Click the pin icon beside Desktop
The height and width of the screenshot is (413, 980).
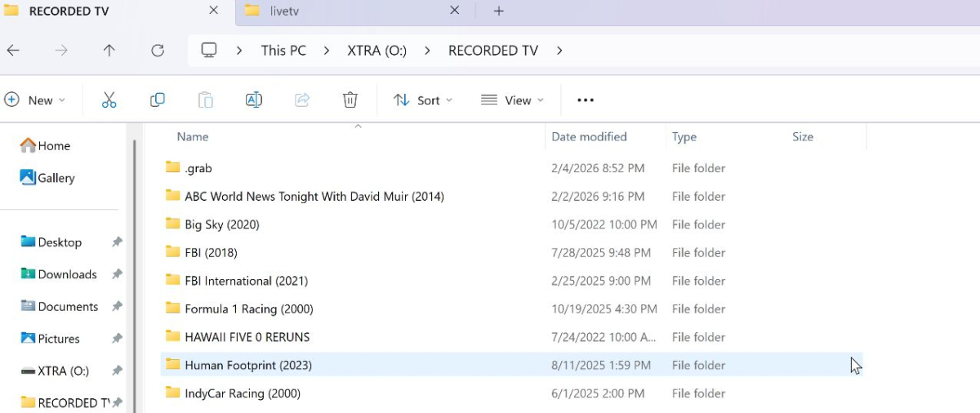117,242
